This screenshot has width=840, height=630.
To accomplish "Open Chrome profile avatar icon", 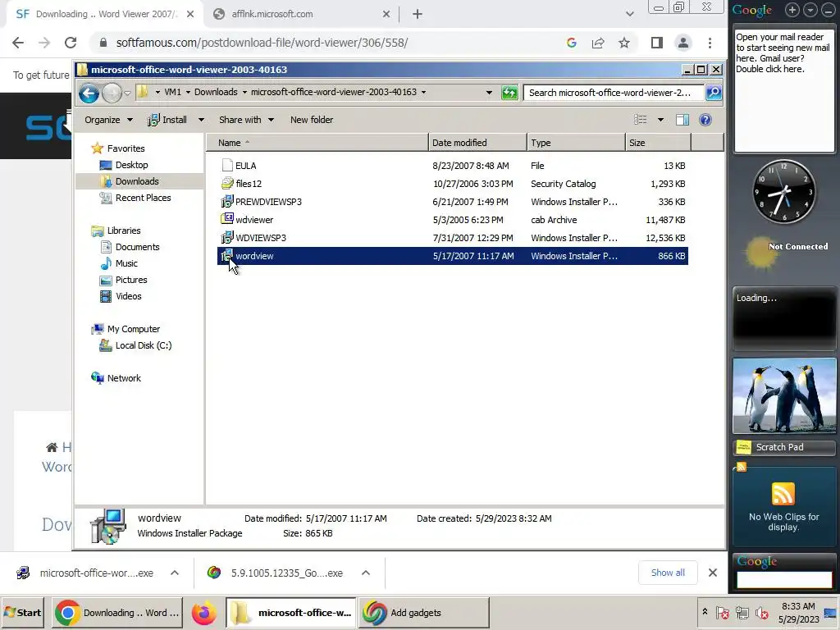I will tap(683, 43).
